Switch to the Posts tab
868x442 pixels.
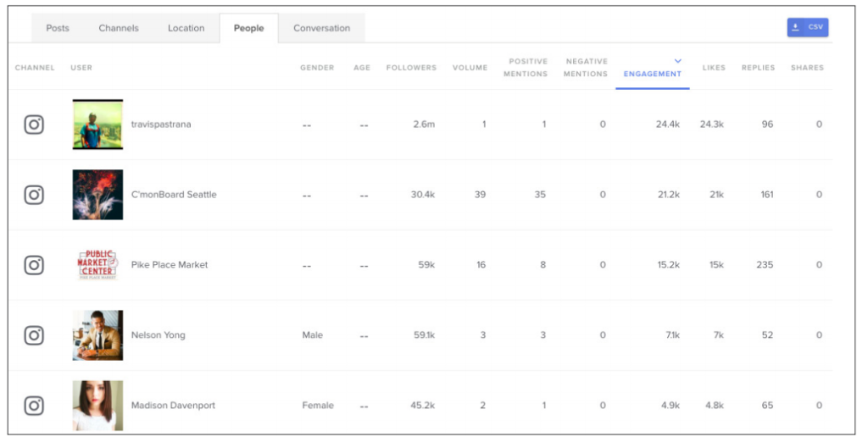pos(58,28)
